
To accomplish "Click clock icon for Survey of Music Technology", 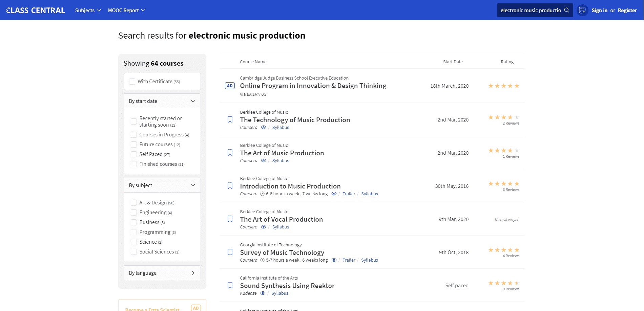I will coord(262,260).
